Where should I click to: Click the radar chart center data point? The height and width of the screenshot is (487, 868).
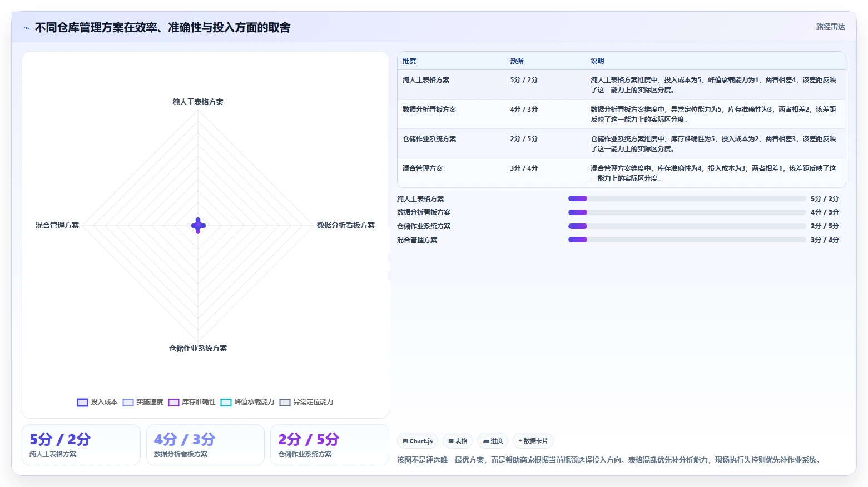(199, 225)
